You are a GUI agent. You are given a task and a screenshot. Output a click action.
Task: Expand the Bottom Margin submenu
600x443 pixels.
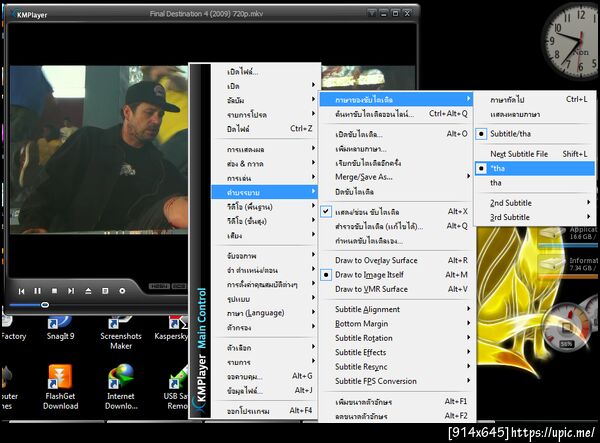(396, 324)
